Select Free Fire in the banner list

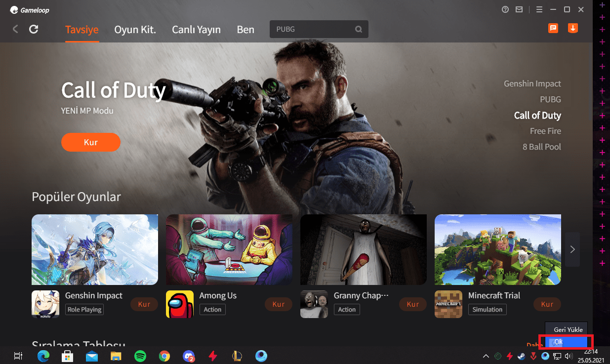point(545,131)
